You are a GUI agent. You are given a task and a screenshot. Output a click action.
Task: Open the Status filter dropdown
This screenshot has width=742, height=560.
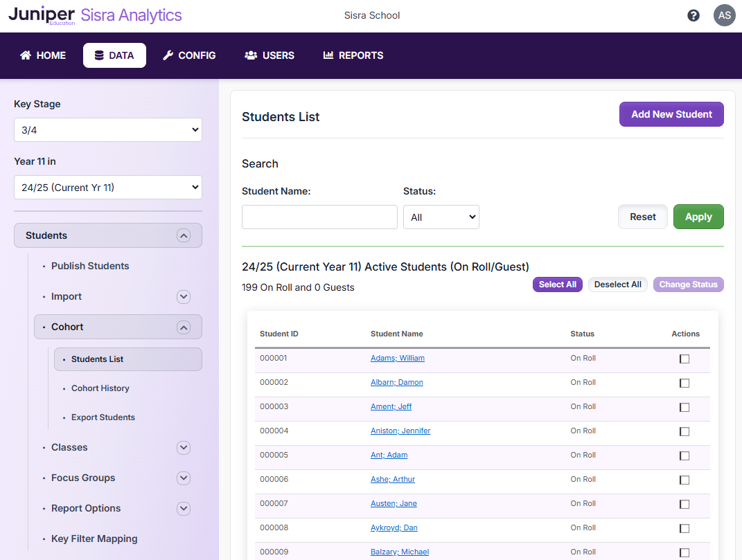pyautogui.click(x=441, y=217)
